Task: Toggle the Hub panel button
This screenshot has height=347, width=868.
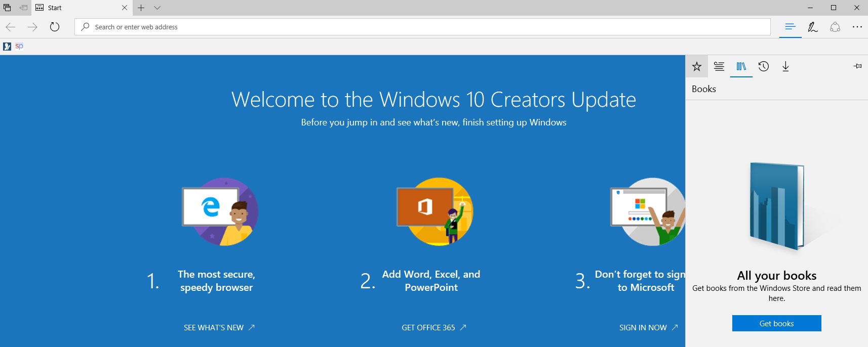Action: pos(791,27)
